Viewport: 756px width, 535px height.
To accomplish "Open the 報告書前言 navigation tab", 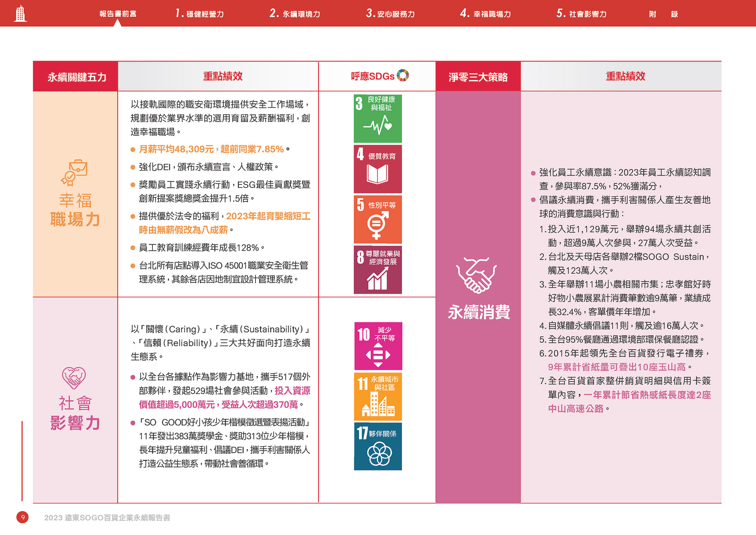I will coord(118,14).
